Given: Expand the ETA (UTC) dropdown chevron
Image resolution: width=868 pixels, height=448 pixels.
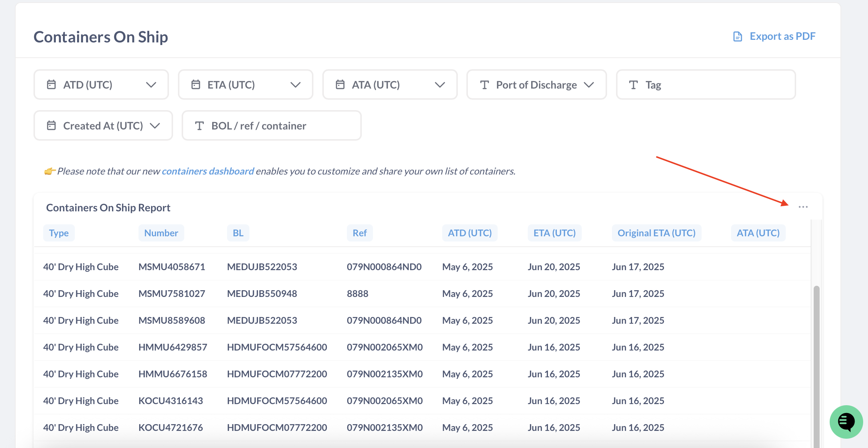Looking at the screenshot, I should click(295, 85).
